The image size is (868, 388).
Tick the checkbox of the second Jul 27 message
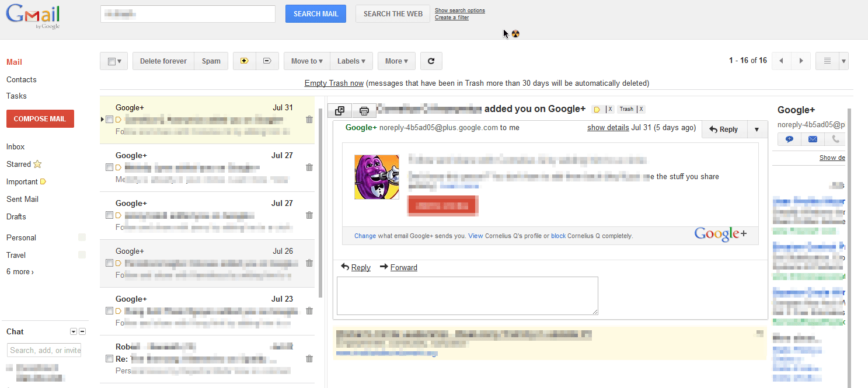point(109,215)
